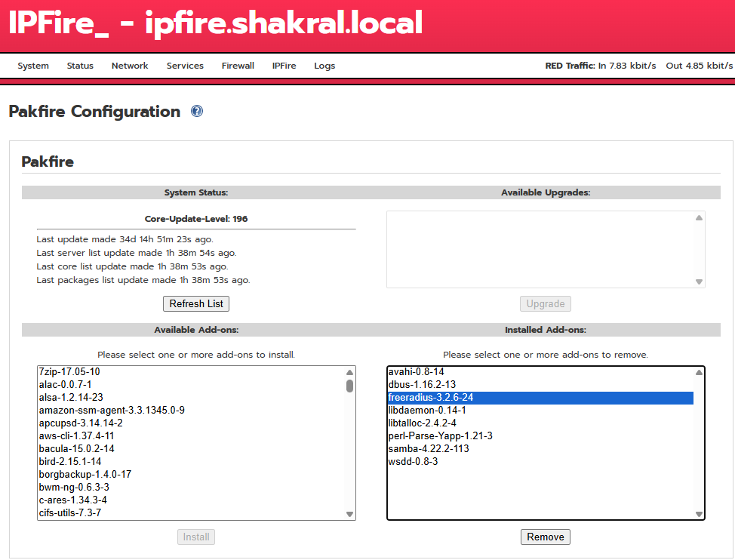Select borgbackup-1.4.0-17 add-on
The width and height of the screenshot is (735, 560).
pyautogui.click(x=191, y=475)
